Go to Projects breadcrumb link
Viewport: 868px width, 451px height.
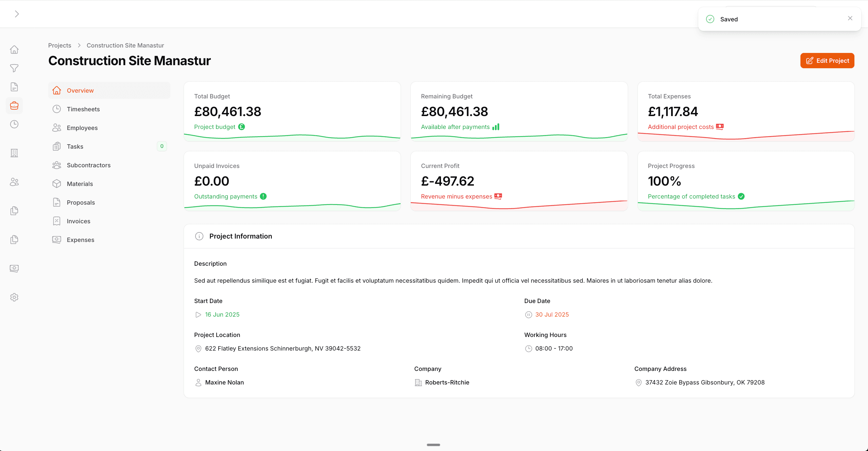(x=60, y=45)
